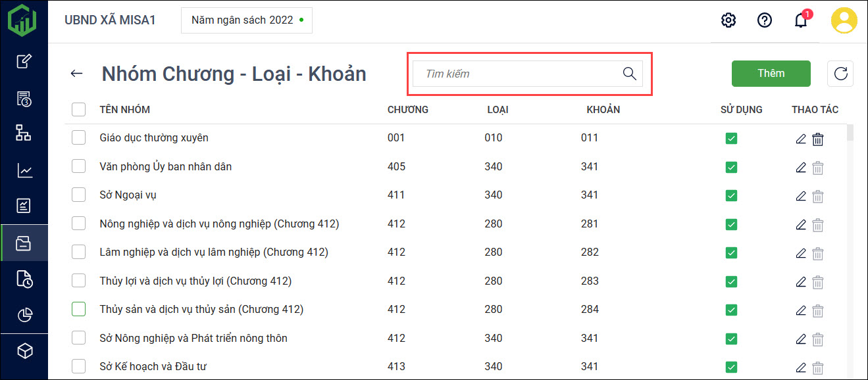
Task: Open the notifications bell
Action: (801, 20)
